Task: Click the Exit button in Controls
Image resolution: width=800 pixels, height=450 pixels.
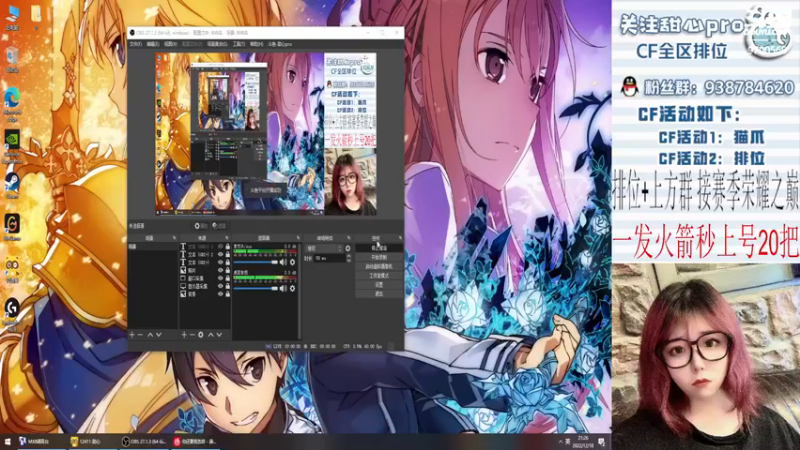Action: coord(379,294)
